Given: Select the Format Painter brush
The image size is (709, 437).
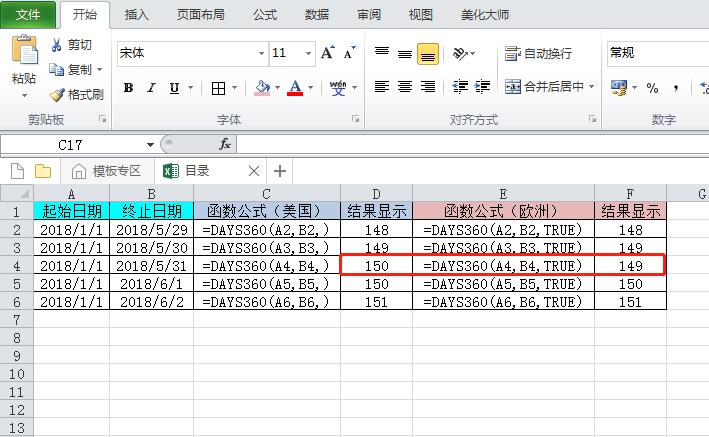Looking at the screenshot, I should pyautogui.click(x=57, y=95).
